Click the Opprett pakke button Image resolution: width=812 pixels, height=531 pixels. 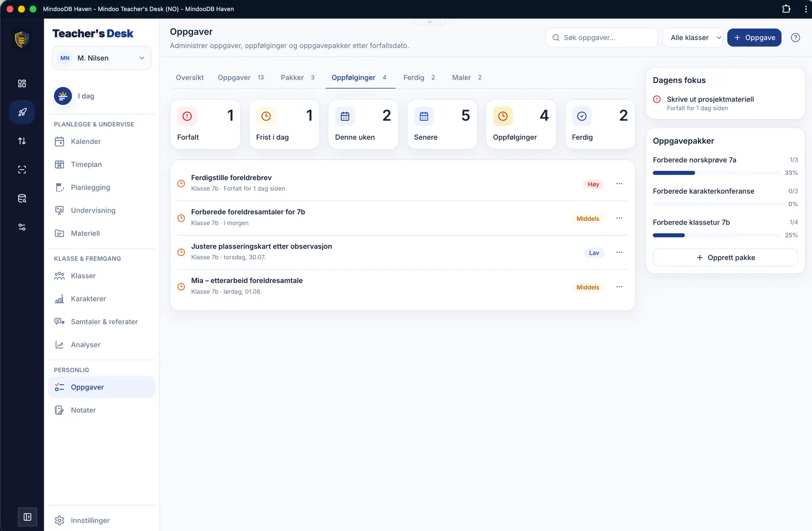[x=725, y=258]
